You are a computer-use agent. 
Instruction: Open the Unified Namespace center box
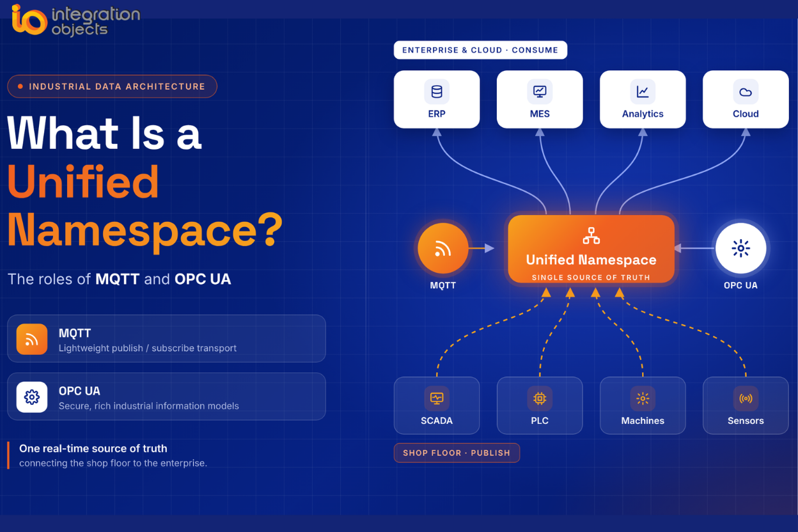pos(591,249)
